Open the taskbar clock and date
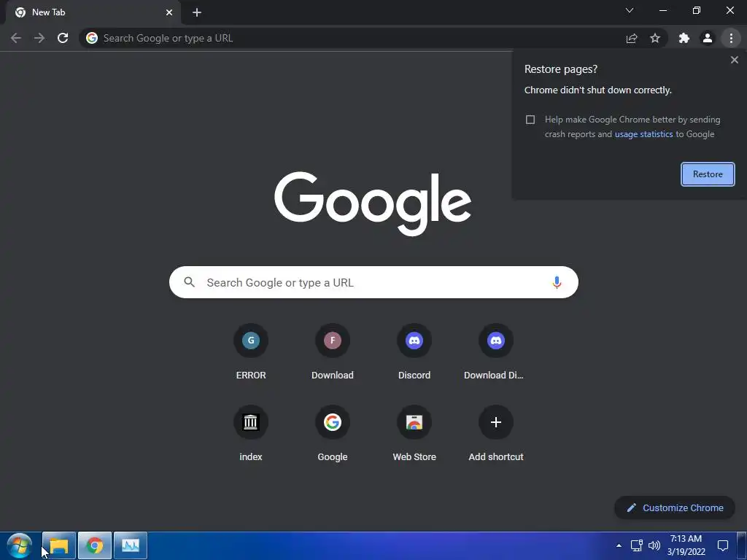 pyautogui.click(x=686, y=545)
